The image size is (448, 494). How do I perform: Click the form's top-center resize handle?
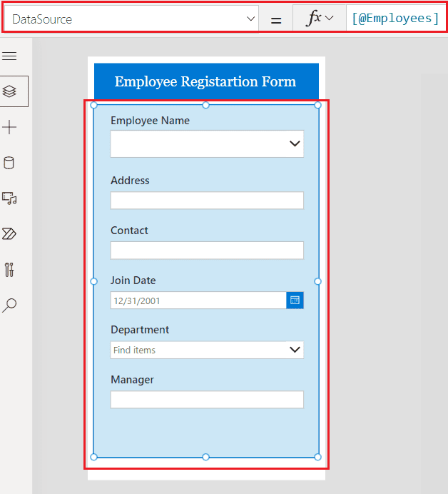(205, 105)
